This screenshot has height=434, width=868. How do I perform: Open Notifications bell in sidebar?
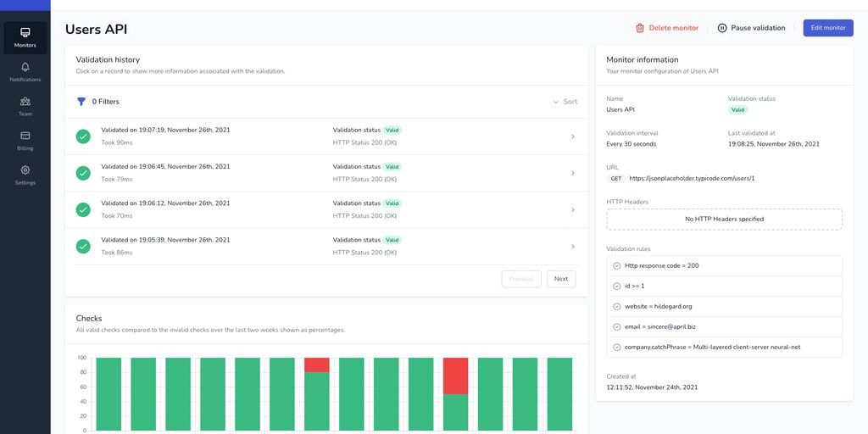25,72
